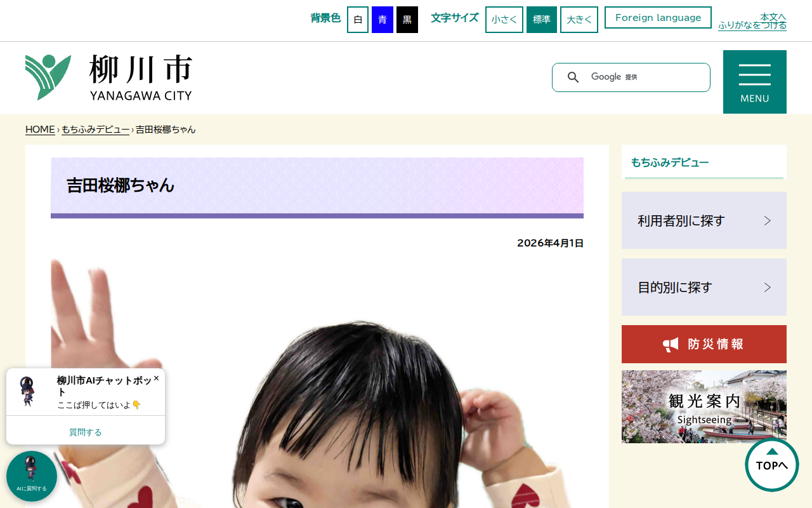Image resolution: width=812 pixels, height=508 pixels.
Task: Expand 目的別に探す section
Action: (x=704, y=287)
